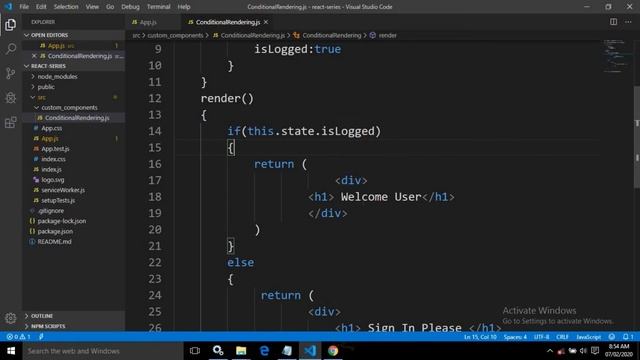This screenshot has height=360, width=640.
Task: Click the Windows Start button
Action: (x=11, y=351)
